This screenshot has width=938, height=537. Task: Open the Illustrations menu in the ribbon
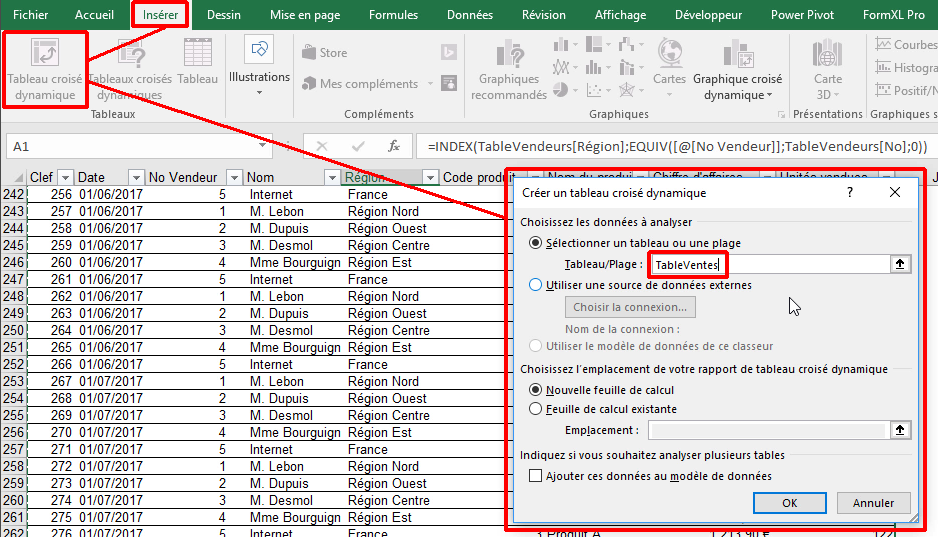(x=259, y=66)
